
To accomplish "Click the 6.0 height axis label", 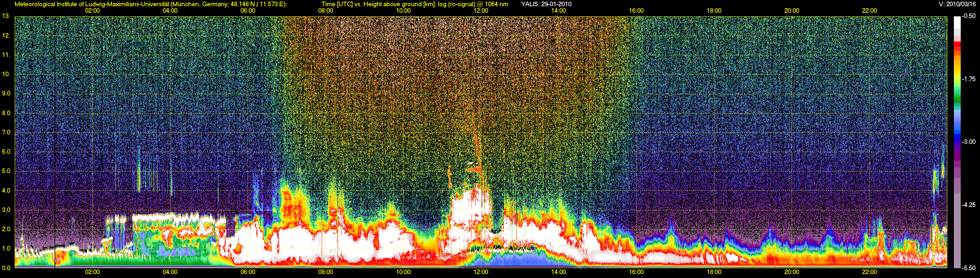I will click(x=6, y=151).
